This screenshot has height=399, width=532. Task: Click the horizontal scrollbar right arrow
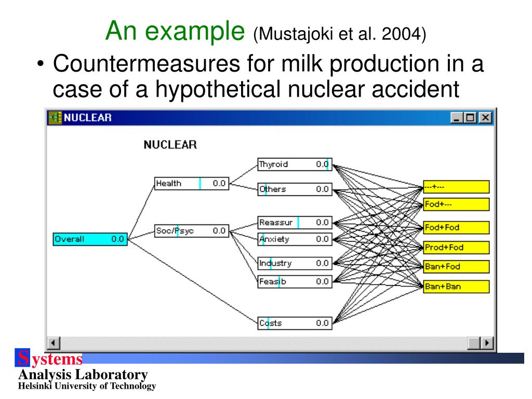pyautogui.click(x=487, y=343)
